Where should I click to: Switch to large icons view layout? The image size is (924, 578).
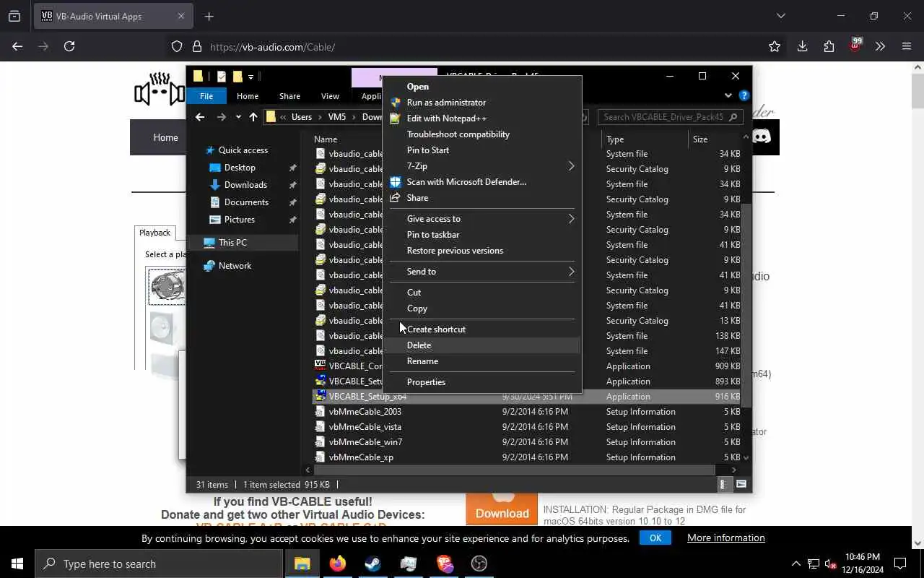coord(741,484)
